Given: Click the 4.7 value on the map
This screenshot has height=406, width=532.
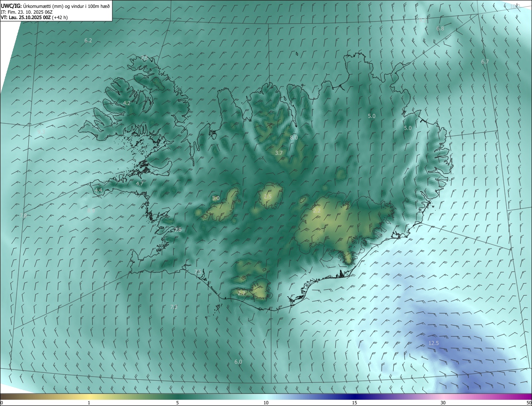Looking at the screenshot, I should pos(140,183).
